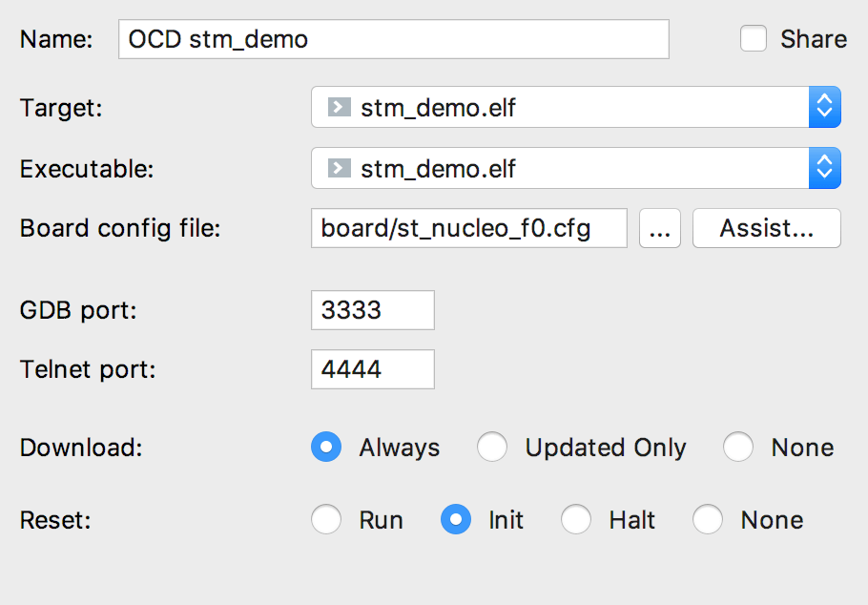Set Reset to None
868x605 pixels.
point(708,520)
